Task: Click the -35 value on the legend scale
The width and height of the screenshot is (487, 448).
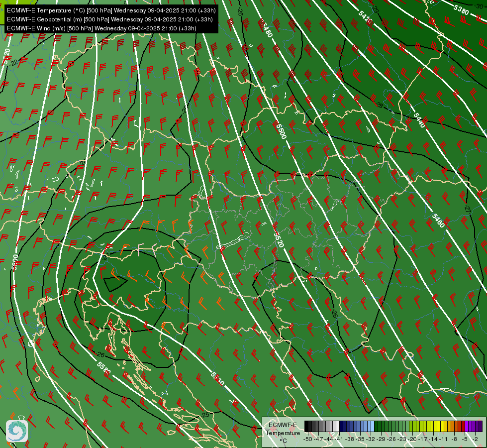Action: click(361, 439)
